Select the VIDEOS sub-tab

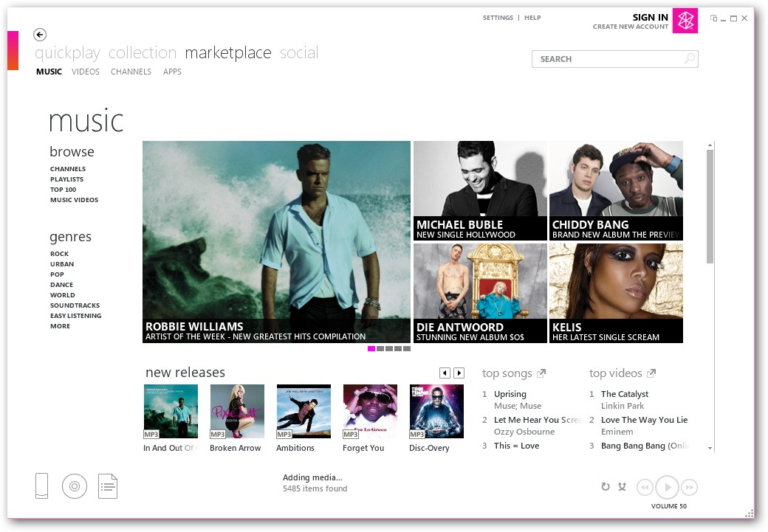click(x=85, y=72)
